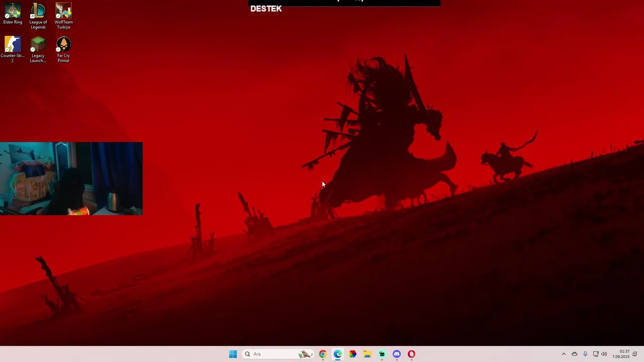Expand the hidden system tray icons
The width and height of the screenshot is (644, 362).
pos(563,354)
